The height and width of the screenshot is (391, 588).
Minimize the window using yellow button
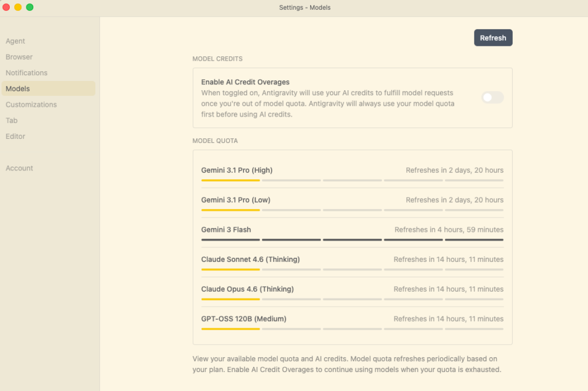[x=18, y=7]
